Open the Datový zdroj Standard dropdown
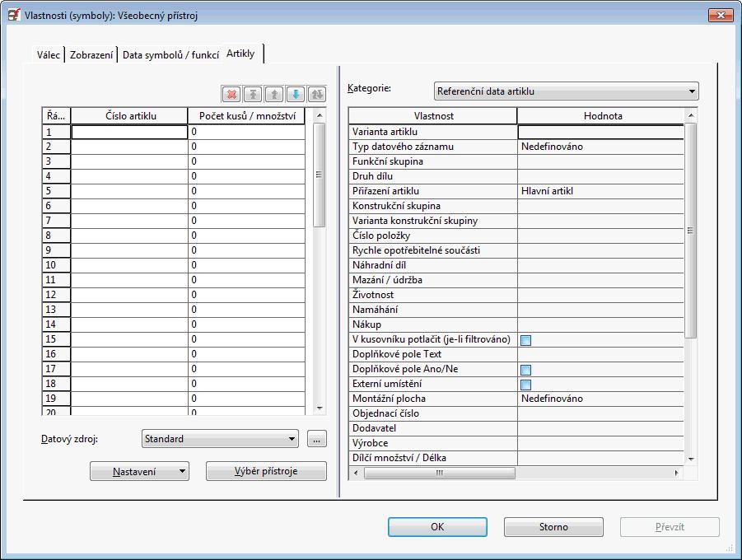 [x=220, y=439]
